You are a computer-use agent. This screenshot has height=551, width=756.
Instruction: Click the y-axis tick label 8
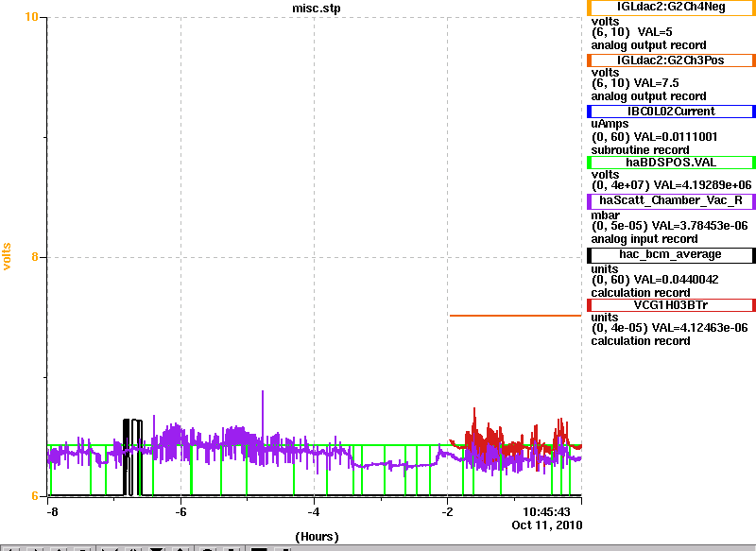35,257
